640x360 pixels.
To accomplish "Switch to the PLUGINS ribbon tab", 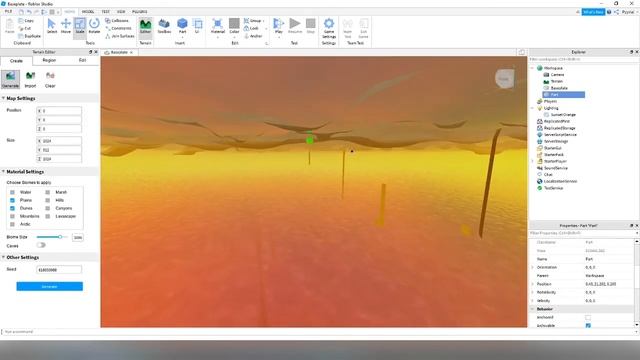I will click(x=140, y=11).
